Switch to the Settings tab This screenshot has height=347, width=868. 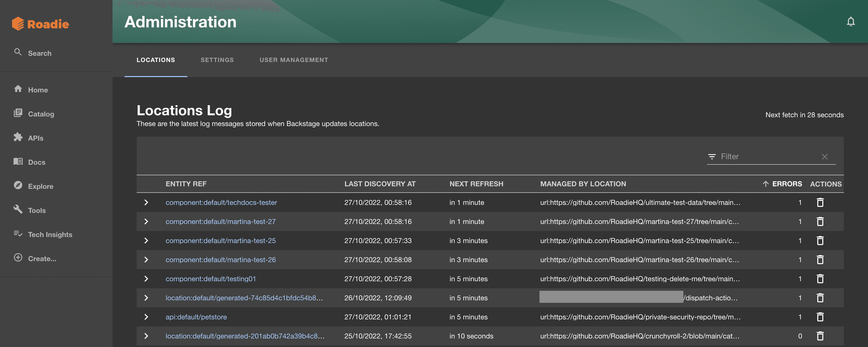(217, 60)
